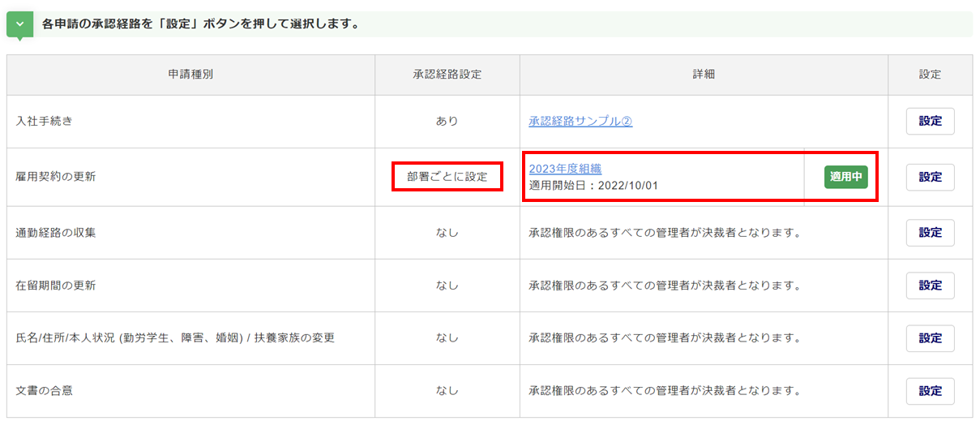The width and height of the screenshot is (980, 421).
Task: Click the 文書の合意 row's 決裁者 description
Action: (665, 391)
